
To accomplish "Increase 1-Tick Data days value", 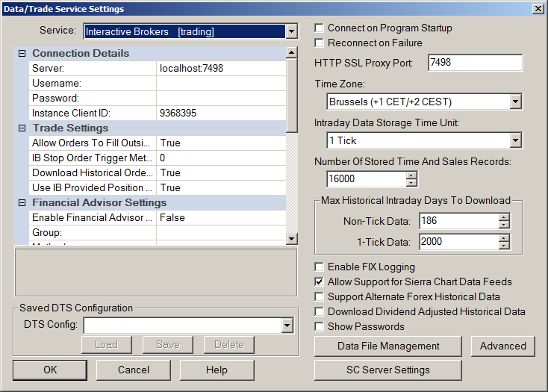I will coord(504,238).
